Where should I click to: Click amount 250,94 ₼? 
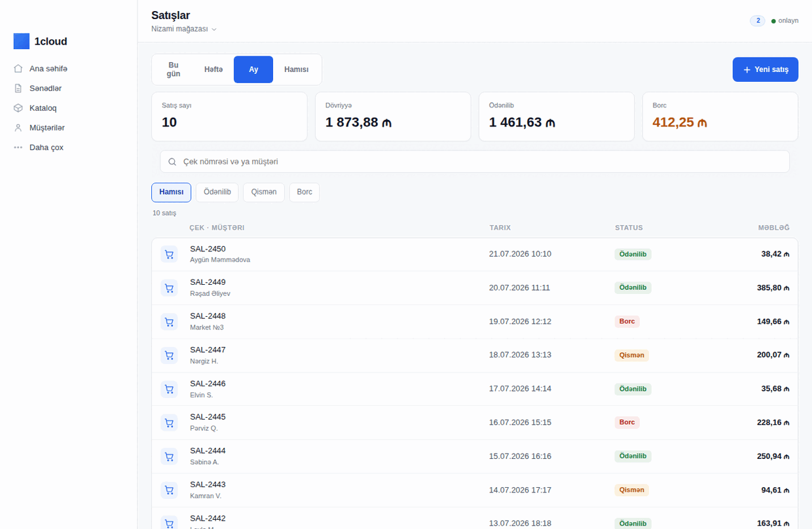(773, 456)
